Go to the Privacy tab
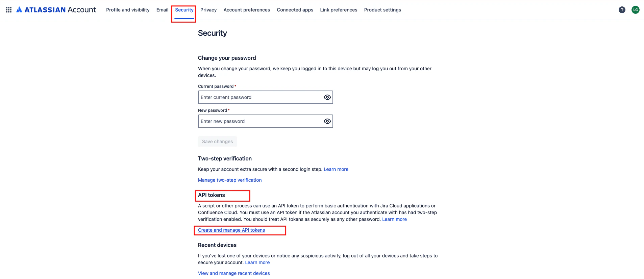This screenshot has width=644, height=279. (x=208, y=10)
